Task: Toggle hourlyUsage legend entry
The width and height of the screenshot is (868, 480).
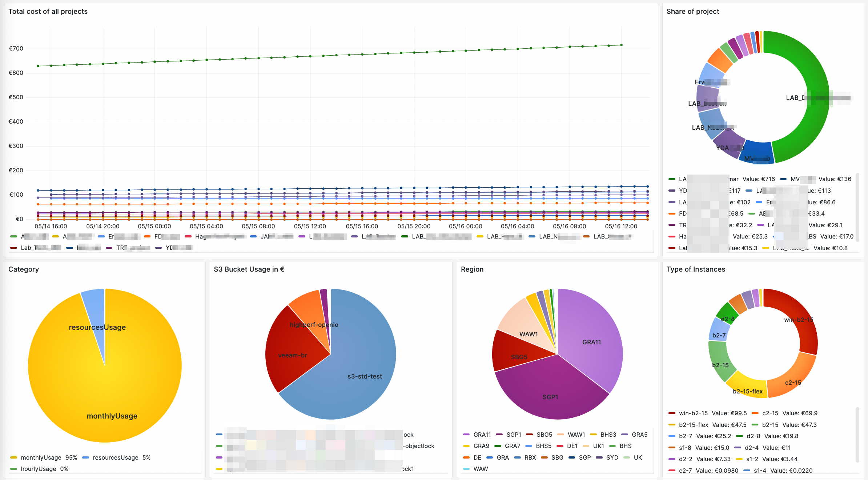Action: coord(38,469)
